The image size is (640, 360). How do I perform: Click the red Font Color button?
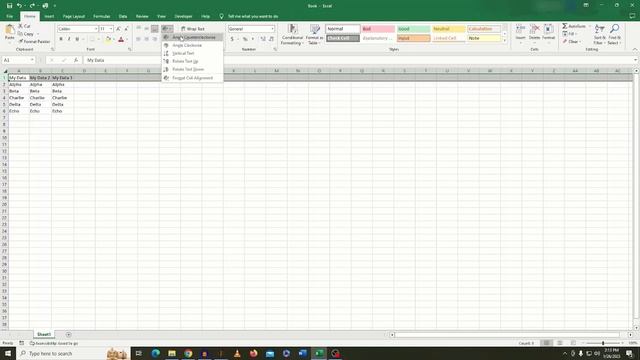[121, 39]
